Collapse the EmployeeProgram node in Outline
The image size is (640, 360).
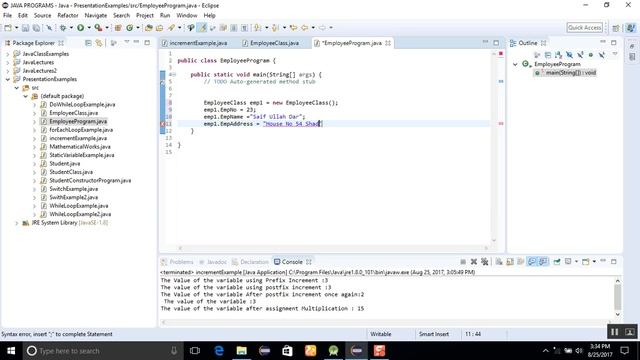(516, 64)
